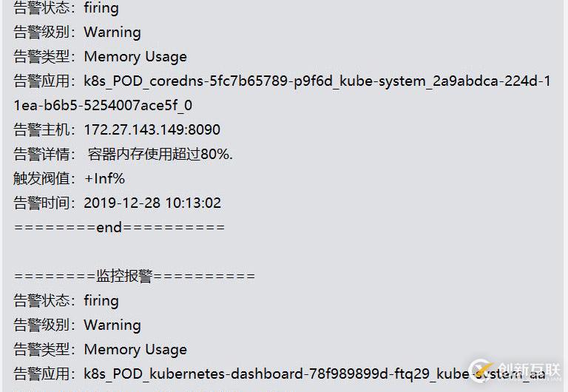
Task: Click the 监控报警 header line
Action: pyautogui.click(x=135, y=276)
